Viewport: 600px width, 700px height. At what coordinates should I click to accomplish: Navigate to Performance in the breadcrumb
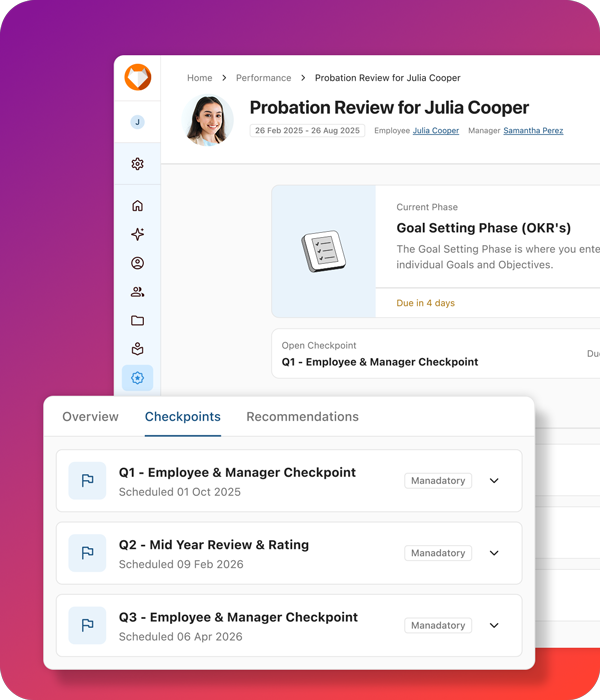(x=264, y=78)
